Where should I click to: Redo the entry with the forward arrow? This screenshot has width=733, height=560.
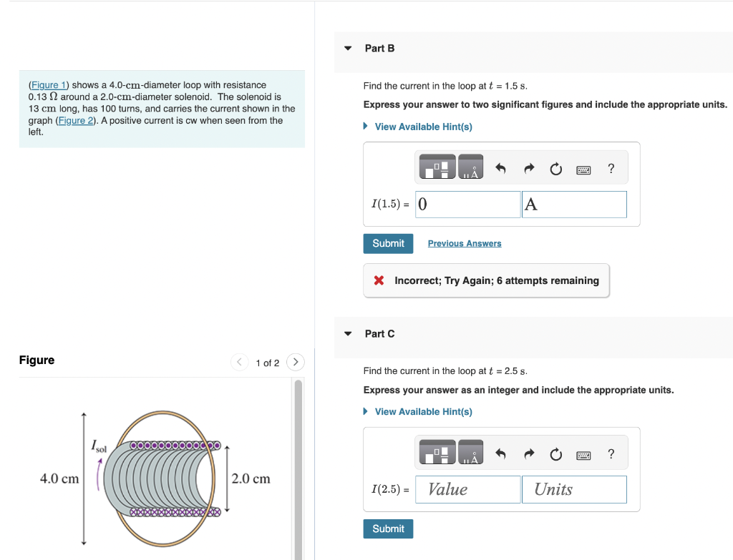(x=528, y=168)
